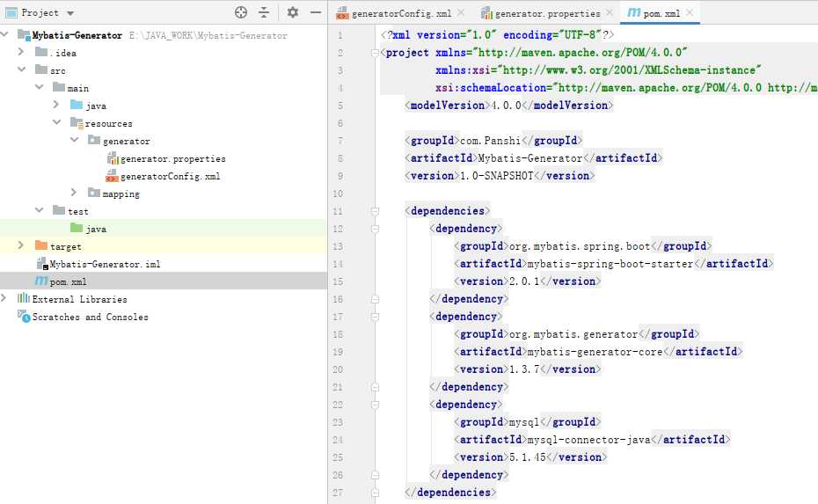Select Scratches and Consoles entry
The height and width of the screenshot is (504, 818).
91,317
